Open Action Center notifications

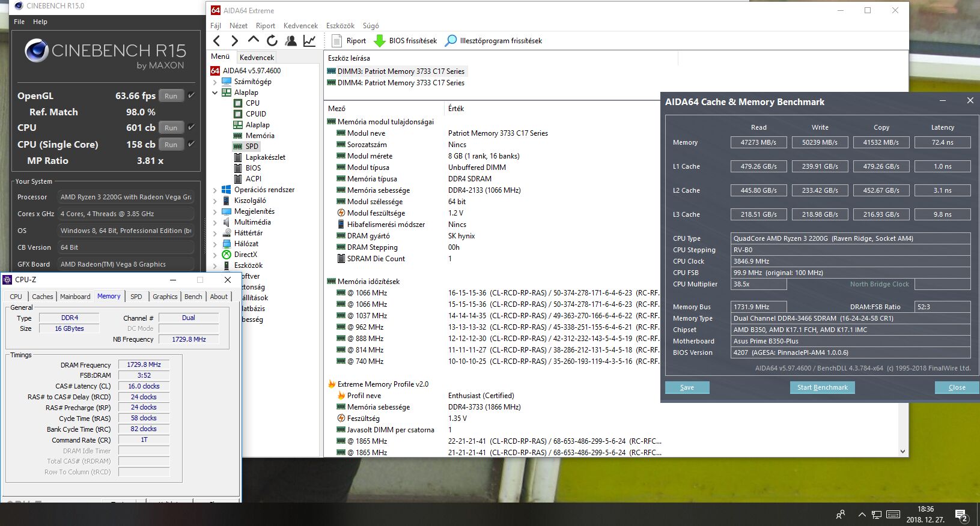click(961, 515)
